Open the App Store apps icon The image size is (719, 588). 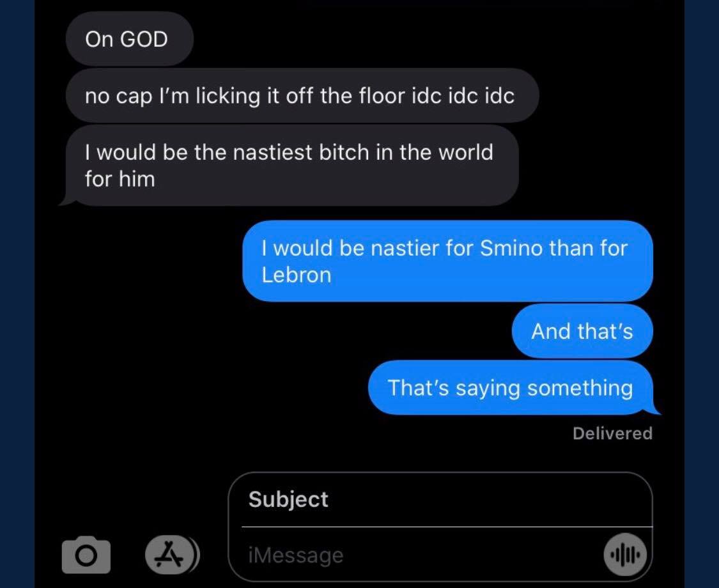[x=169, y=555]
